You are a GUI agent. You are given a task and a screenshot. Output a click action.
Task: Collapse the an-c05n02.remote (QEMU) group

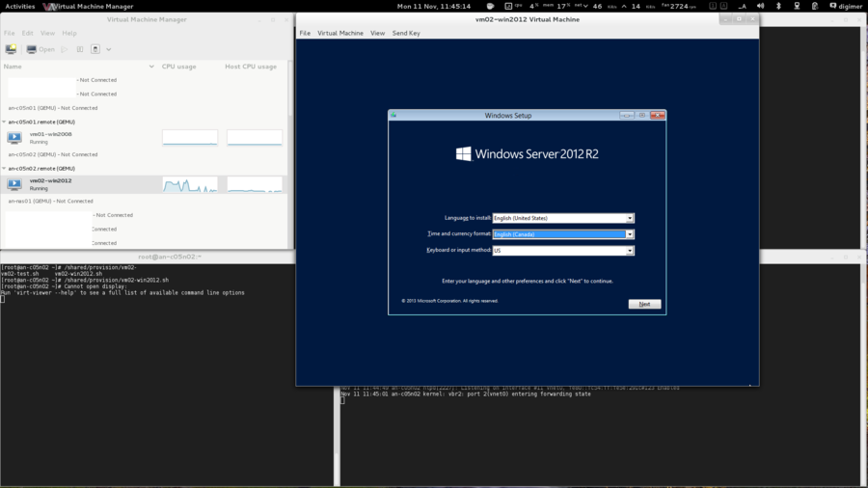pyautogui.click(x=5, y=168)
